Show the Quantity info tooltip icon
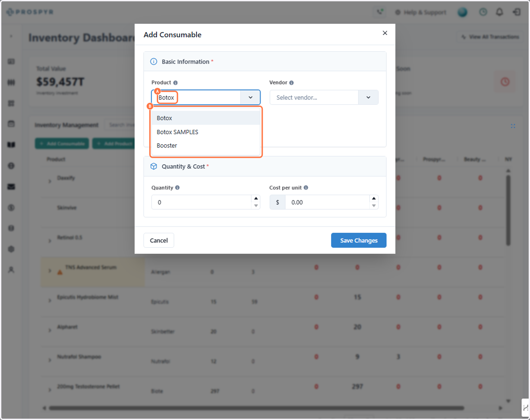Image resolution: width=530 pixels, height=420 pixels. (177, 188)
